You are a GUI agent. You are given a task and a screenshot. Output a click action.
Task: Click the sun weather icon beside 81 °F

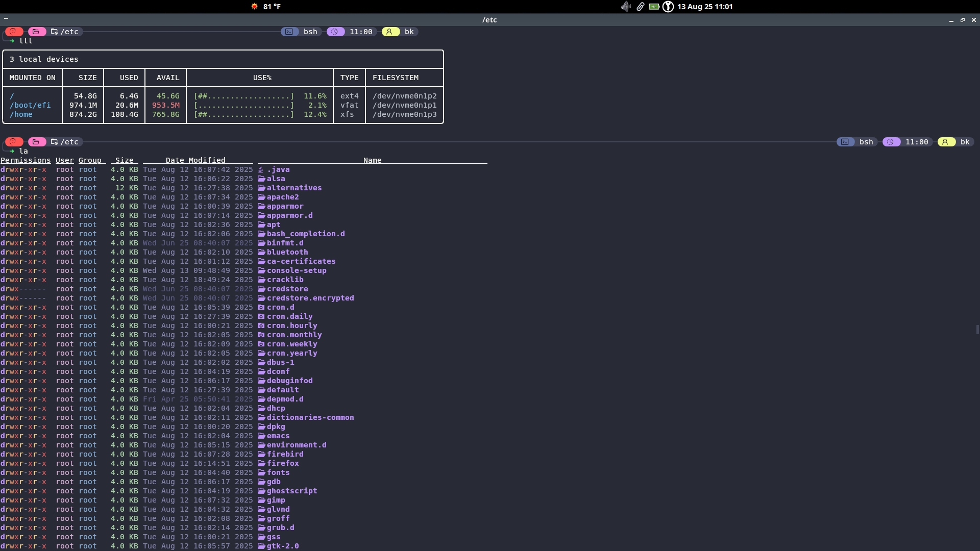point(254,7)
